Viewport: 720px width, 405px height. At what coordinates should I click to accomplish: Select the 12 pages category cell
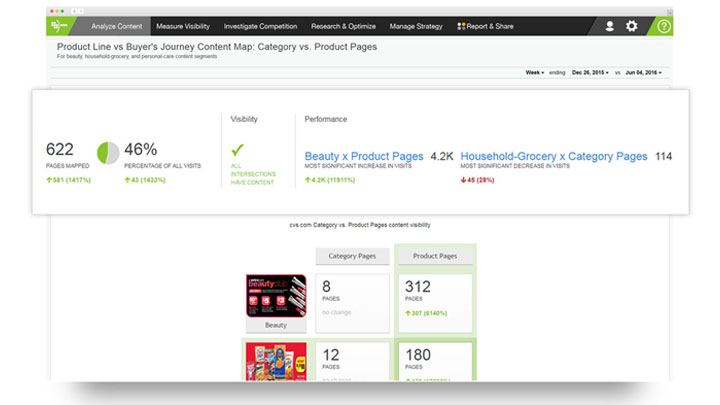click(x=352, y=361)
